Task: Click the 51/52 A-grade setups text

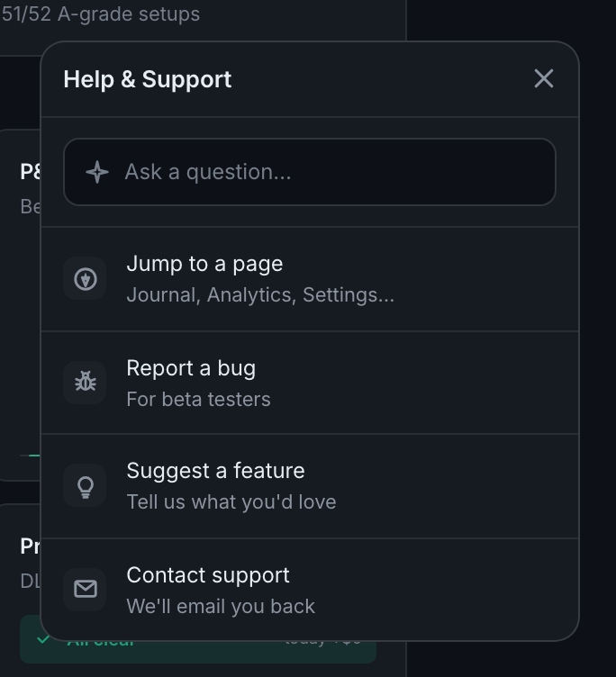Action: click(x=100, y=14)
